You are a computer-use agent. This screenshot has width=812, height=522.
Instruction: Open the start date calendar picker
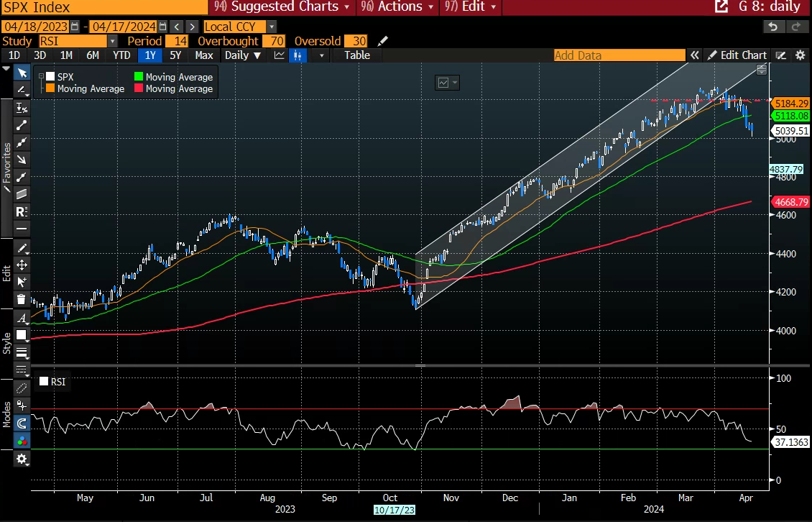click(x=75, y=27)
